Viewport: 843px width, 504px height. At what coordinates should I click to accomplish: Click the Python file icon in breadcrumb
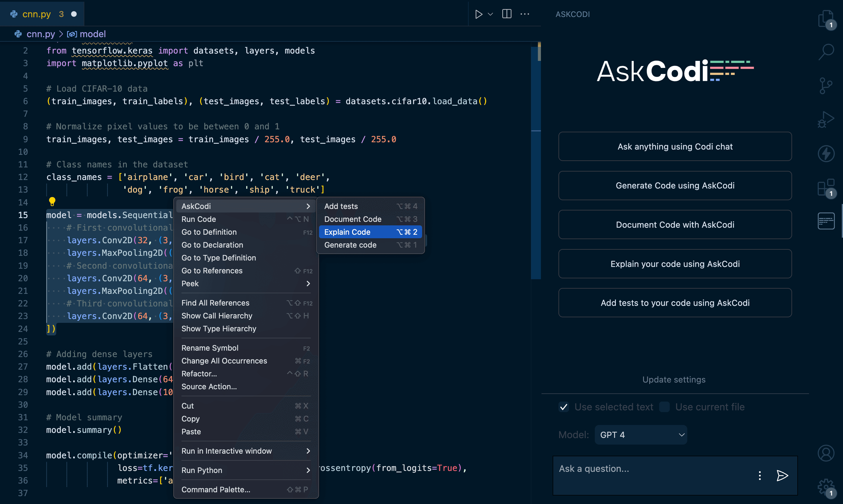18,34
